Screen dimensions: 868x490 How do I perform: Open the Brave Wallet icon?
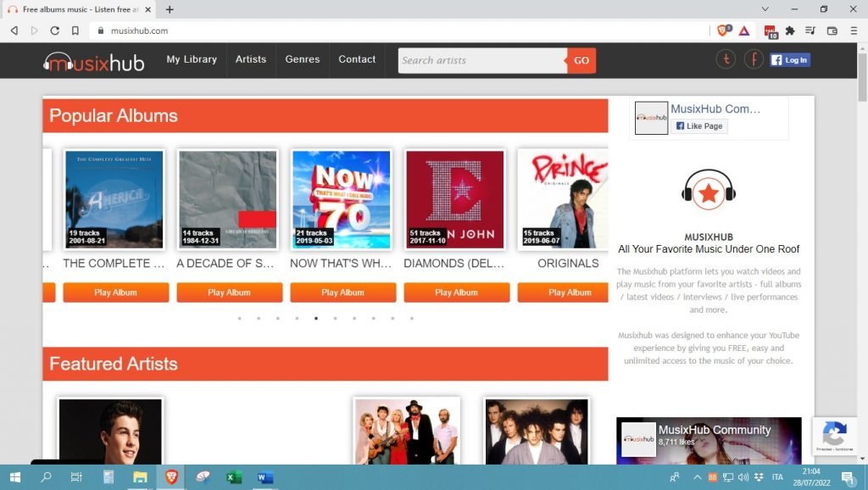[832, 31]
